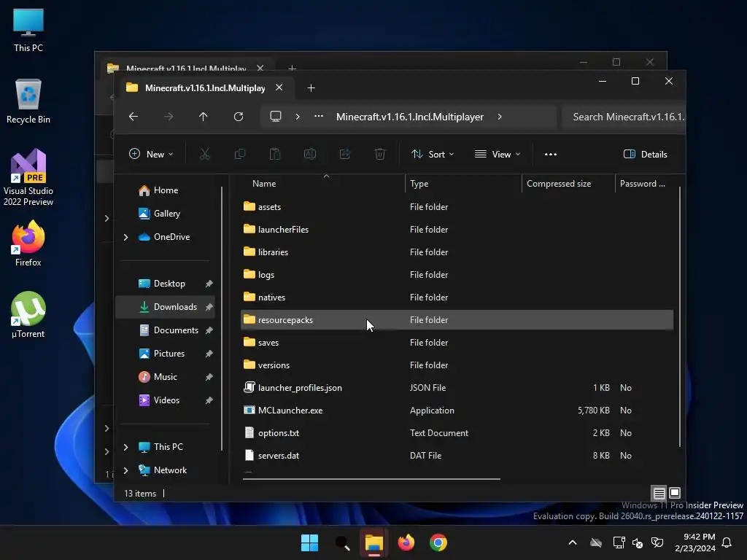This screenshot has width=747, height=560.
Task: Open Firefox from the taskbar
Action: point(406,542)
